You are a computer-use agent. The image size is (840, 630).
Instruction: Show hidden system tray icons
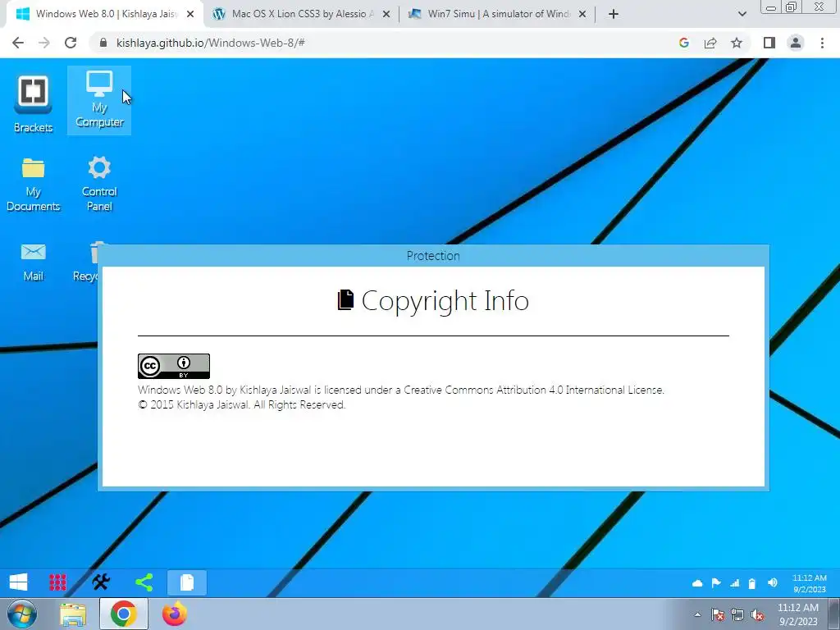click(697, 614)
